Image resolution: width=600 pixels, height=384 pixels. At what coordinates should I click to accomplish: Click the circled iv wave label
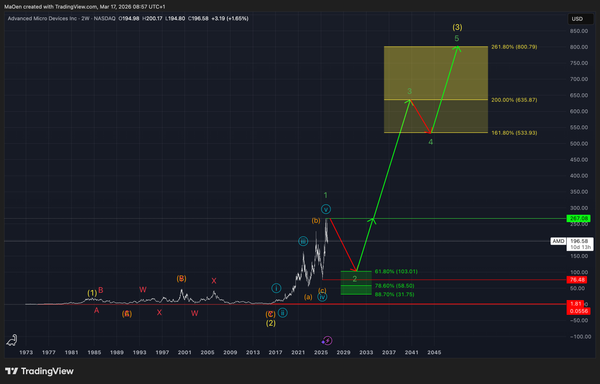pyautogui.click(x=322, y=297)
